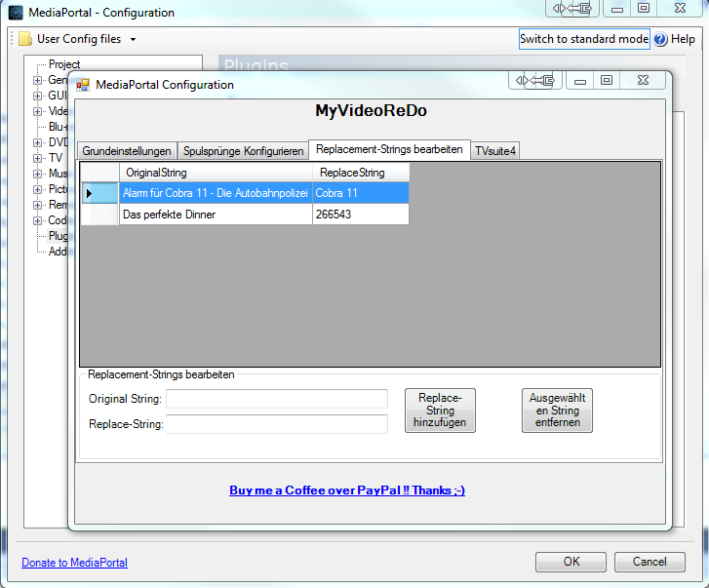The height and width of the screenshot is (588, 709).
Task: Switch to the Grundeinstellungen tab
Action: [x=127, y=151]
